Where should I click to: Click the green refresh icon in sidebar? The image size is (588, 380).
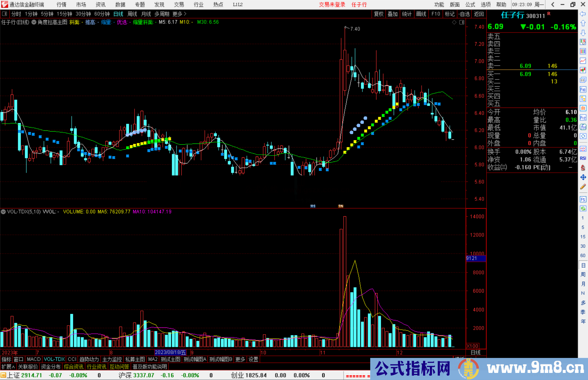(583, 208)
